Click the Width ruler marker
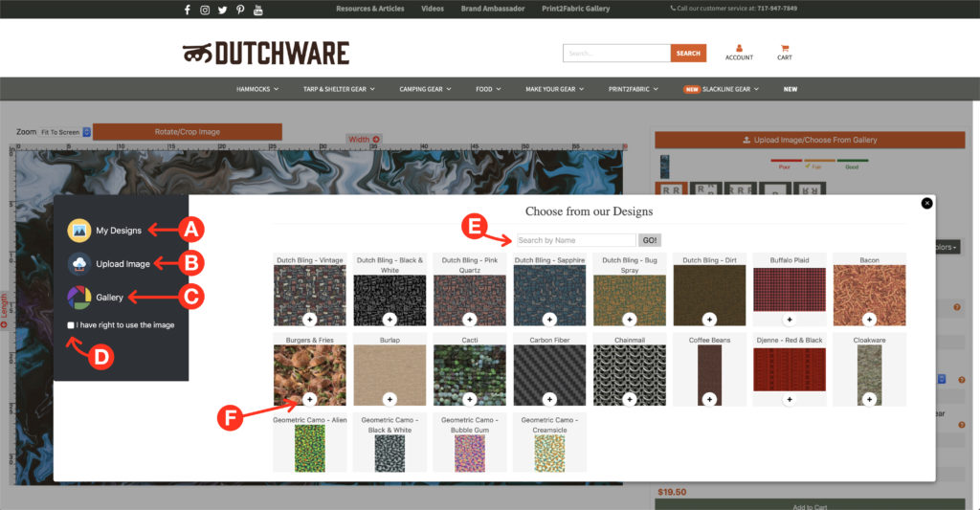The height and width of the screenshot is (510, 980). 364,140
